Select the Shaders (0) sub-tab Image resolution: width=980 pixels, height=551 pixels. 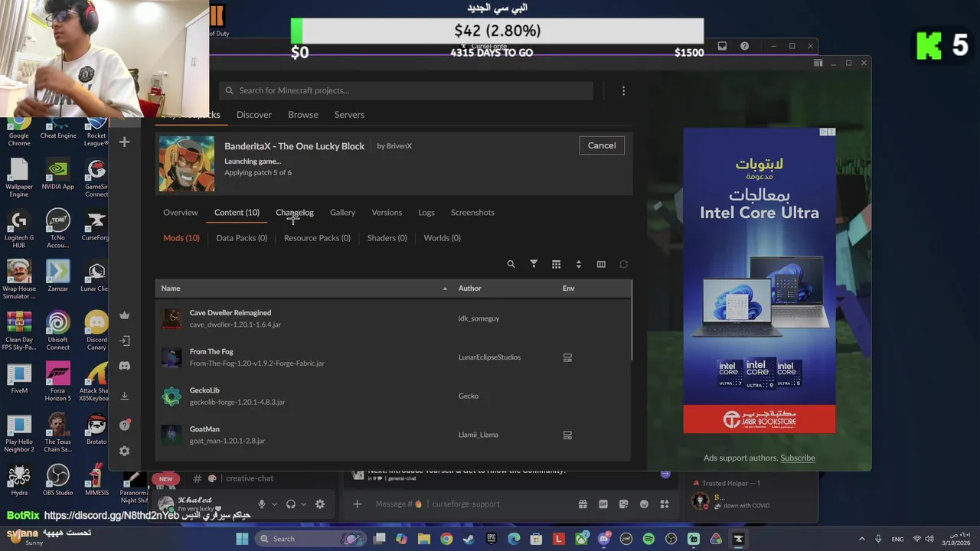pyautogui.click(x=387, y=238)
